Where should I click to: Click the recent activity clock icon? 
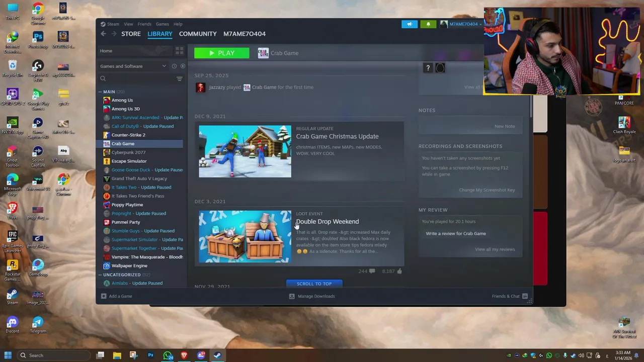click(174, 66)
